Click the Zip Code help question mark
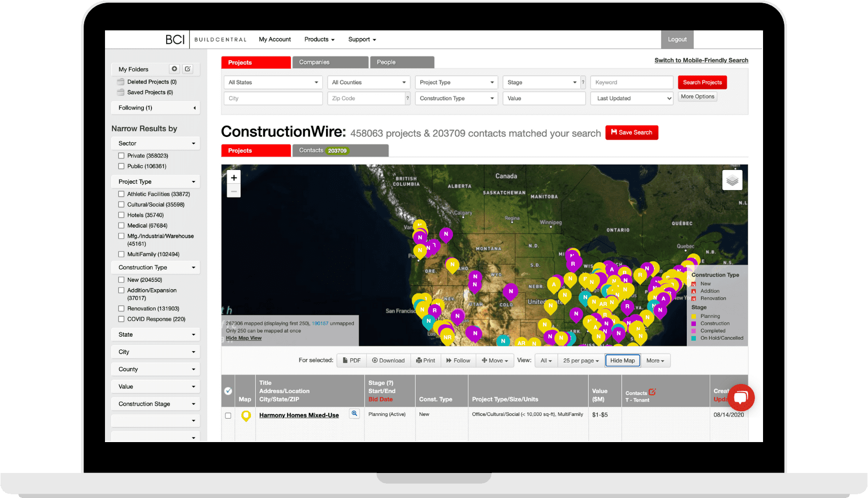868x498 pixels. 408,99
